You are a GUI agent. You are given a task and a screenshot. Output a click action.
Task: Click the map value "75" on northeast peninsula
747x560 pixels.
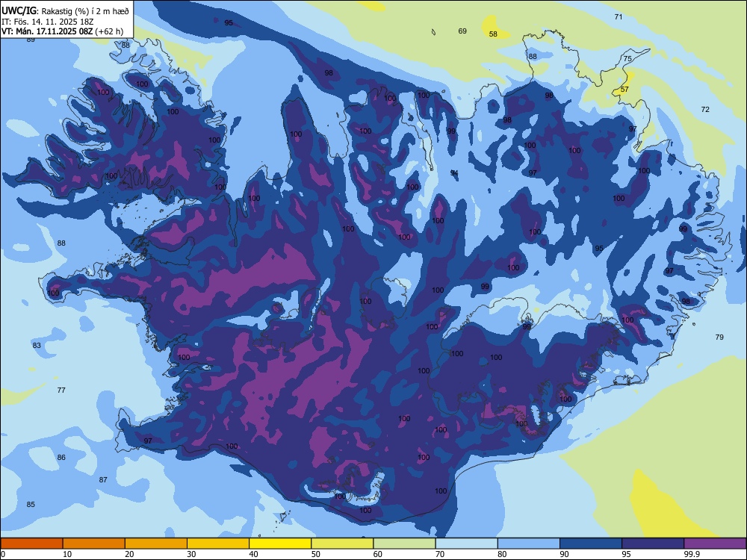click(x=627, y=58)
